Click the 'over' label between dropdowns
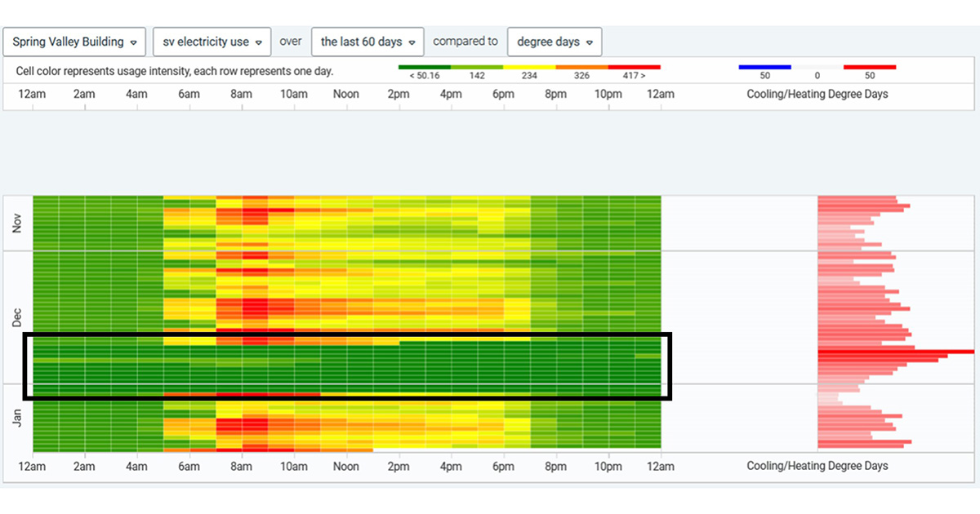 (291, 41)
